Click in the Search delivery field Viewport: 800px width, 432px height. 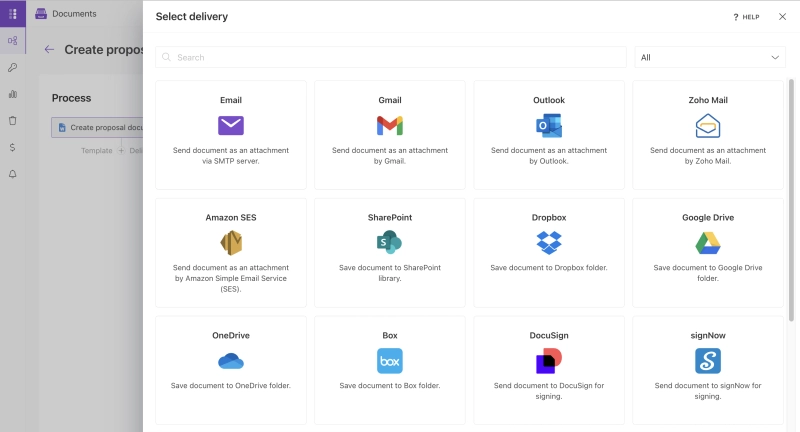pyautogui.click(x=391, y=57)
